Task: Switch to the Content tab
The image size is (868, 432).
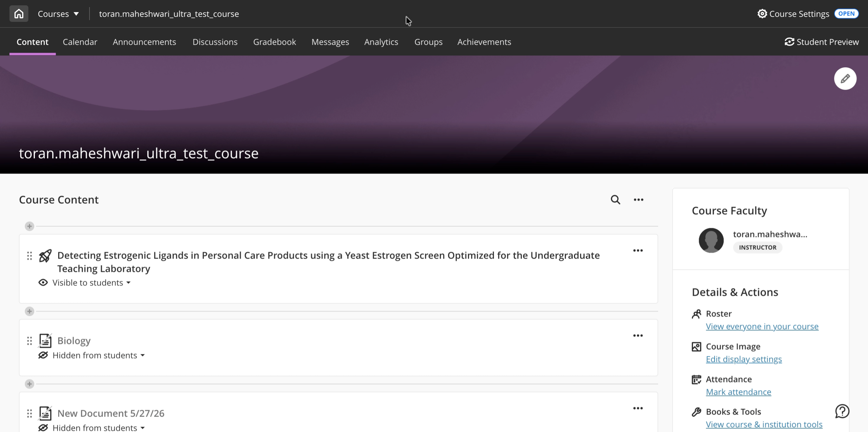Action: point(32,42)
